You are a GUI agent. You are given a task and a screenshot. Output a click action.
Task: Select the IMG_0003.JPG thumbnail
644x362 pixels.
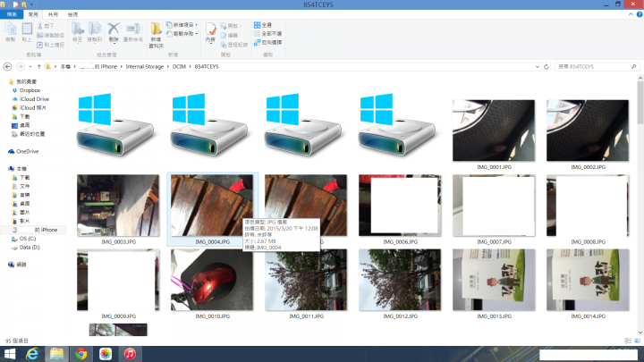(x=118, y=206)
